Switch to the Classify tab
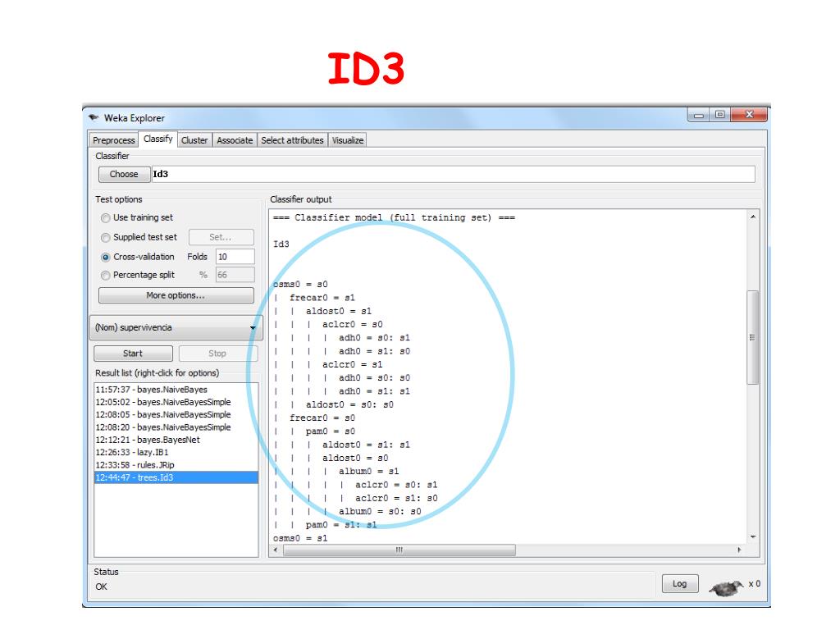 pos(158,139)
